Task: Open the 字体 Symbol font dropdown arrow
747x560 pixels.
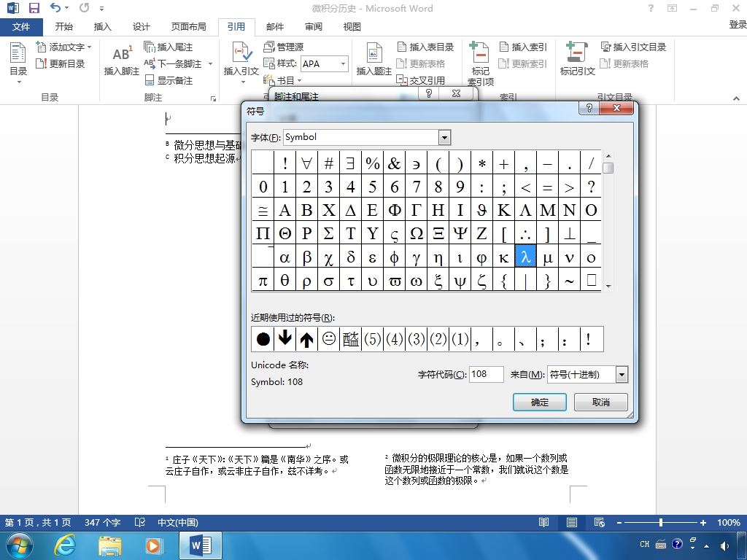Action: (444, 138)
